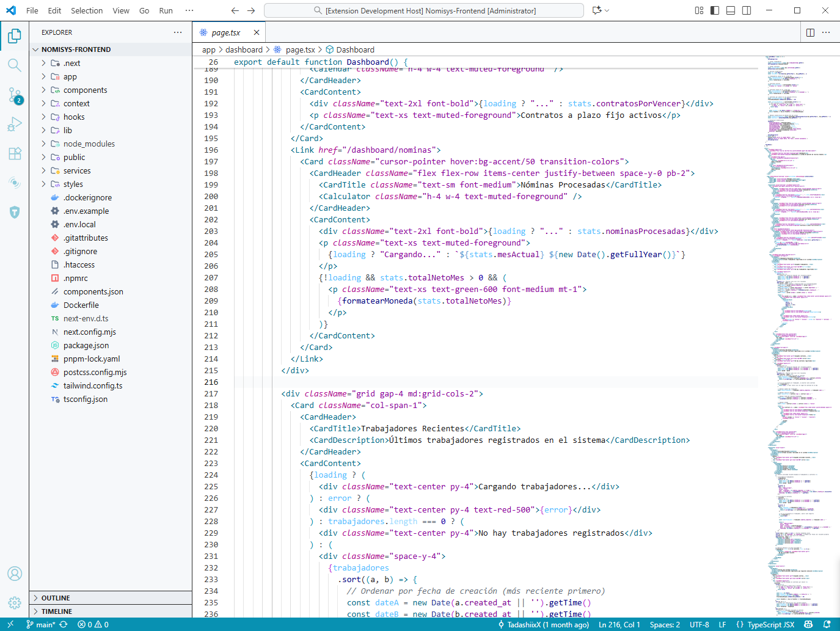Viewport: 840px width, 631px height.
Task: Open the chat dropdown arrow in title bar
Action: click(x=607, y=10)
